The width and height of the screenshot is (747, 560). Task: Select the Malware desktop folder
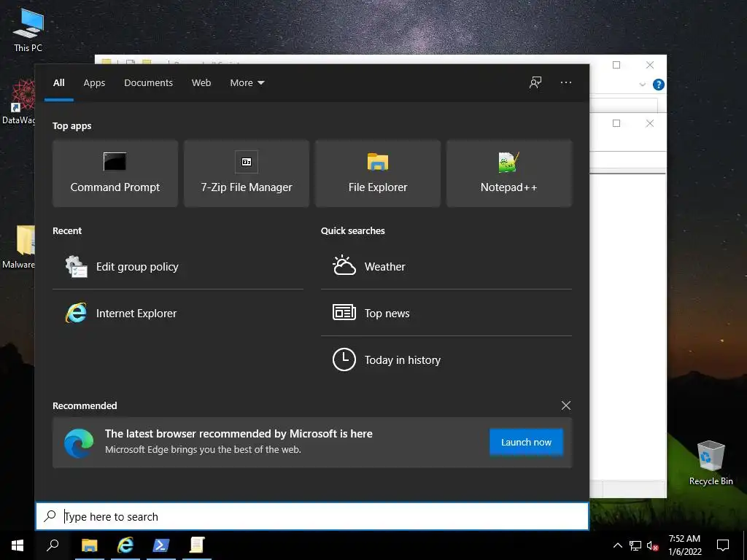point(18,246)
